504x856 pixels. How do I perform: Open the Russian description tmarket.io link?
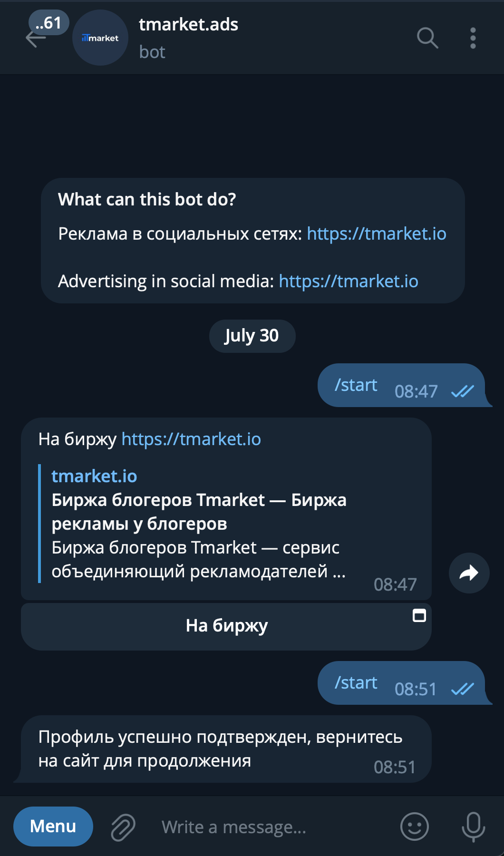(x=376, y=234)
